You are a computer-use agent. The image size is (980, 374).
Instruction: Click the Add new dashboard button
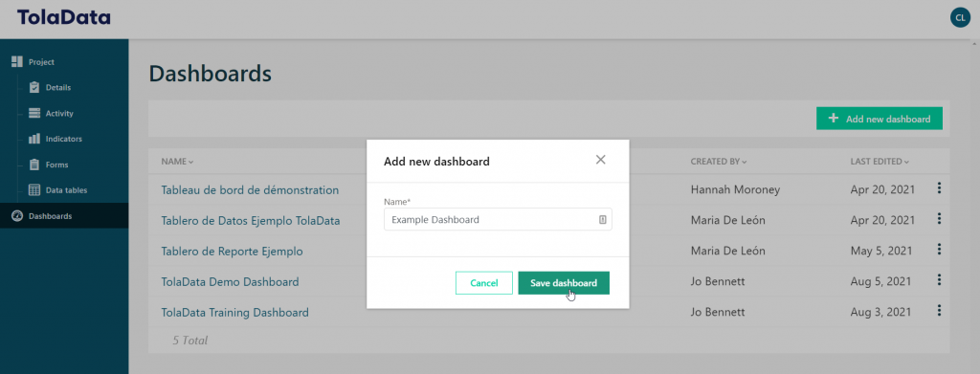point(880,119)
